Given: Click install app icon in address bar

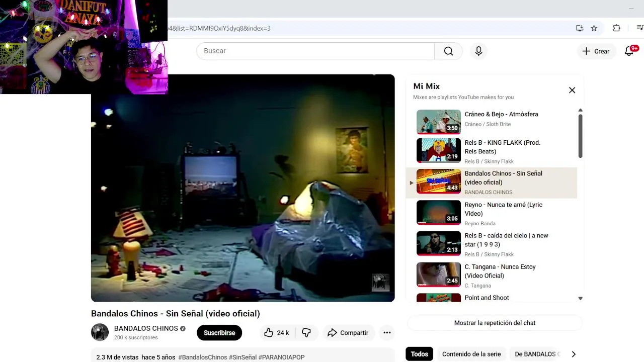Looking at the screenshot, I should pyautogui.click(x=580, y=28).
